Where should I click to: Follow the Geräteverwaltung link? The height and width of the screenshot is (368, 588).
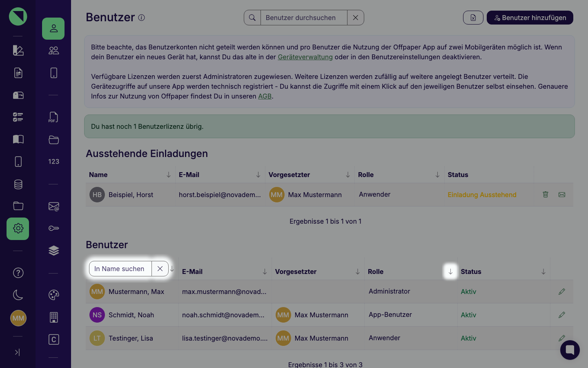tap(305, 57)
